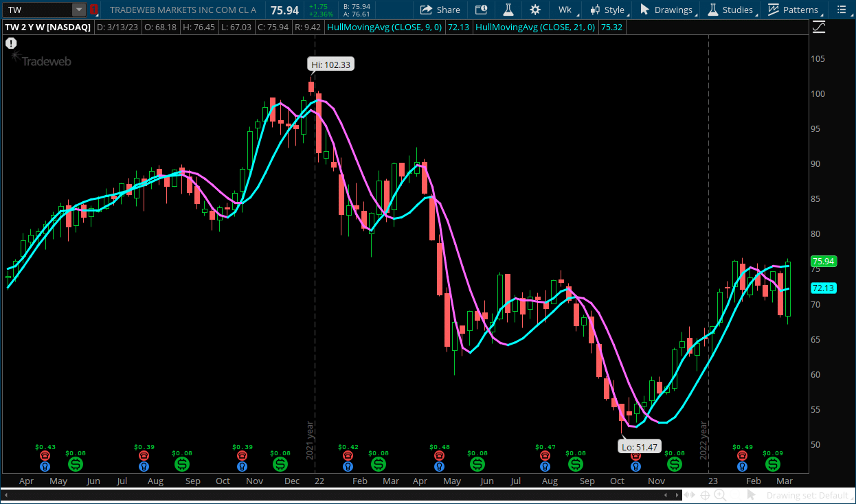Open the Wk timeframe dropdown
The height and width of the screenshot is (504, 856).
[x=567, y=10]
